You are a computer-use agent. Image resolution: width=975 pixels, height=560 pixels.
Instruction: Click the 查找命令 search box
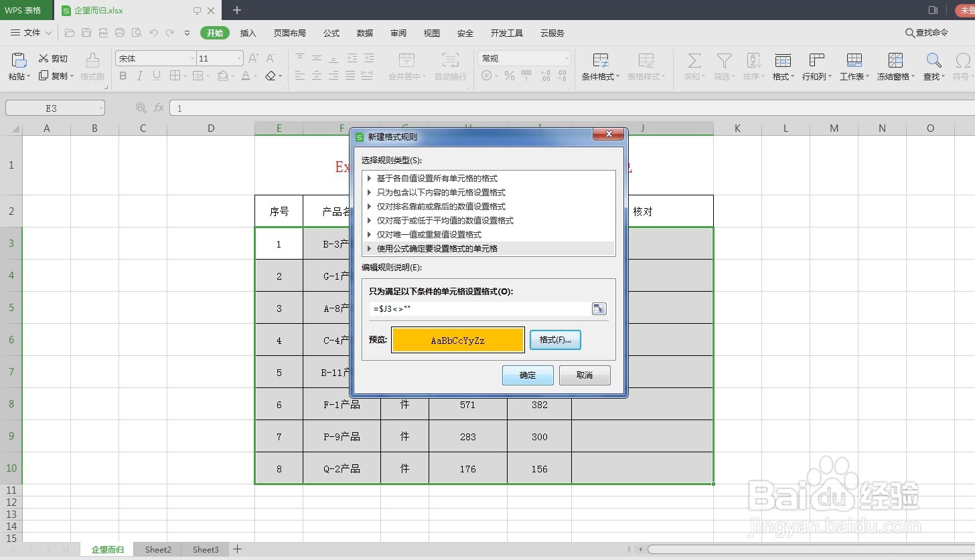pos(927,32)
